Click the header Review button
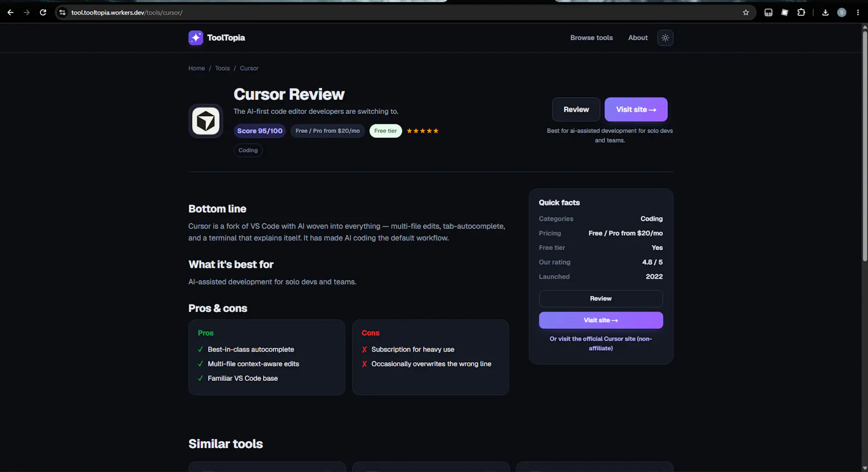868x472 pixels. click(x=576, y=110)
